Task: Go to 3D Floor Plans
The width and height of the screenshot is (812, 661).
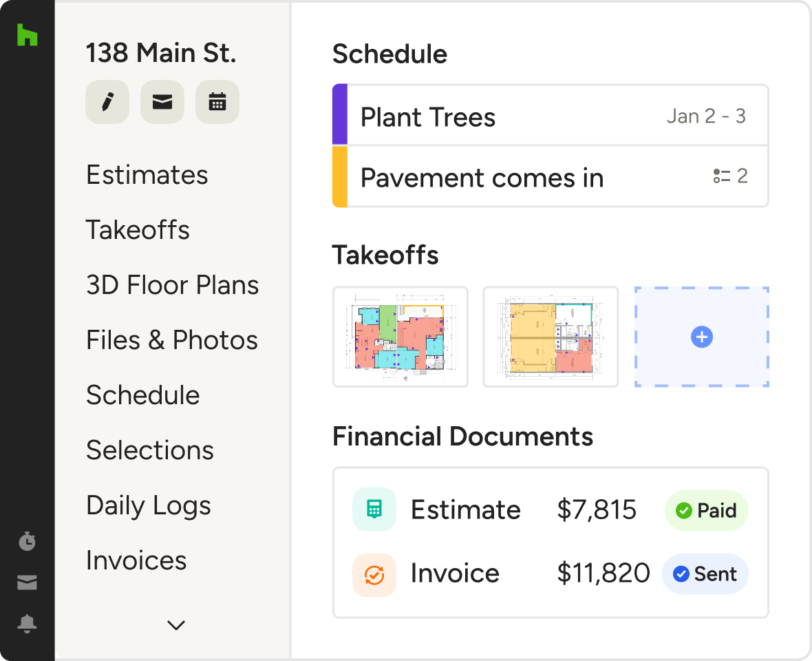Action: point(172,285)
